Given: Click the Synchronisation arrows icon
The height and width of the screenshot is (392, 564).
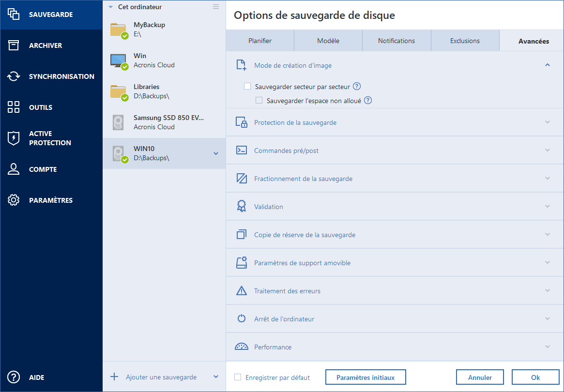Looking at the screenshot, I should point(14,76).
